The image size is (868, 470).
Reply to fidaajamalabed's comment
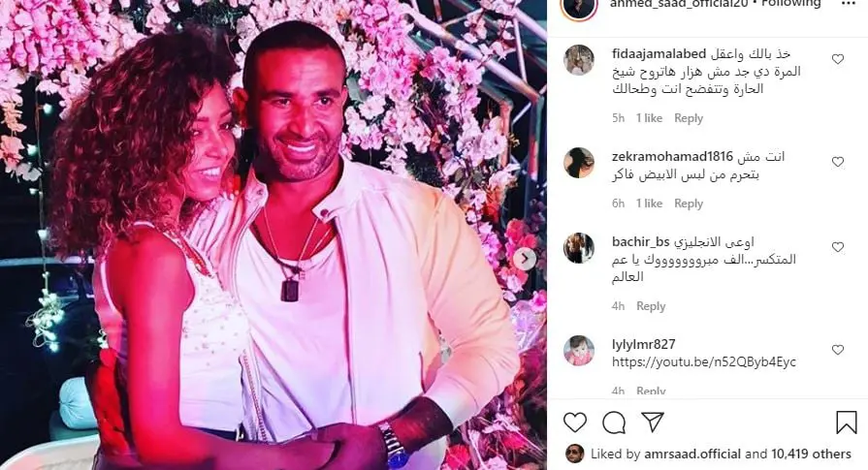click(x=689, y=118)
